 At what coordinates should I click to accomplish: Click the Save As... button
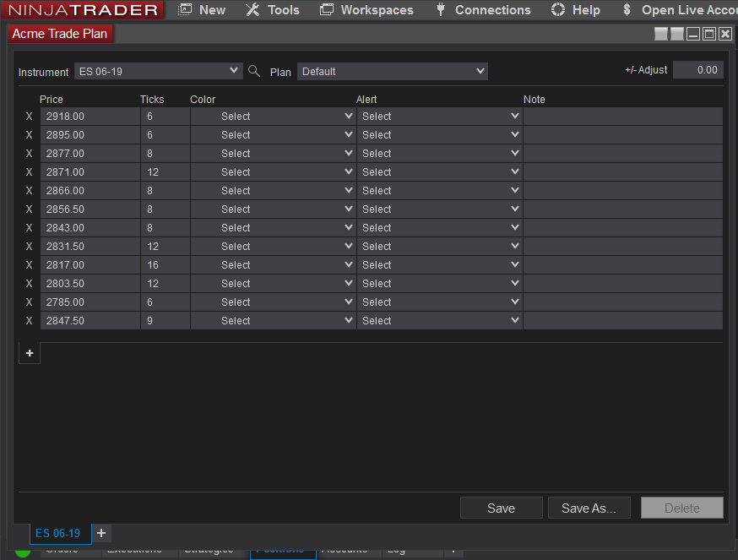(589, 508)
